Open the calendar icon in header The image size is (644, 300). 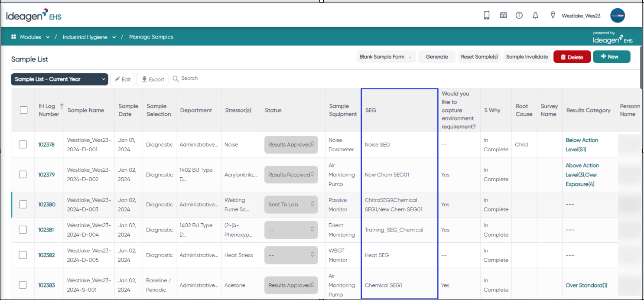pyautogui.click(x=503, y=15)
